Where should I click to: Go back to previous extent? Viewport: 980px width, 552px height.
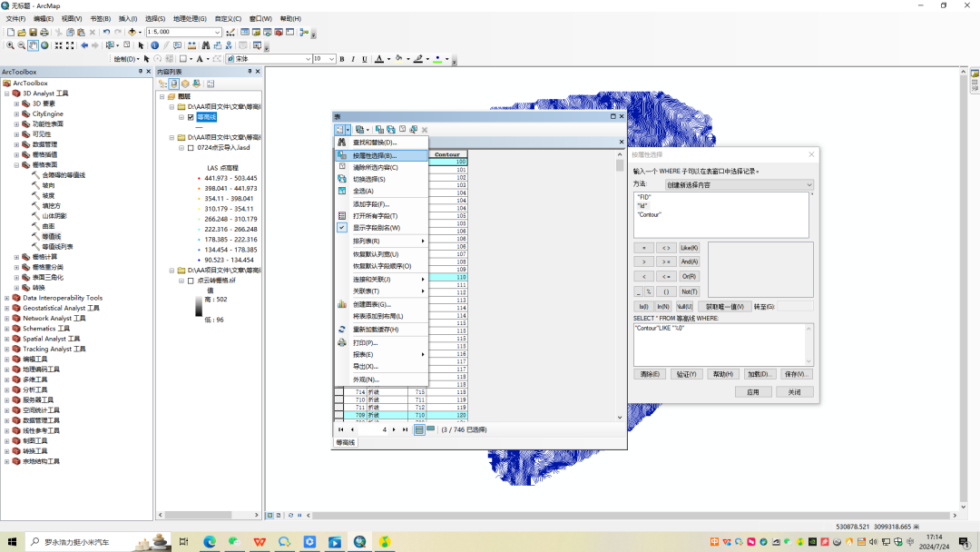pos(84,45)
